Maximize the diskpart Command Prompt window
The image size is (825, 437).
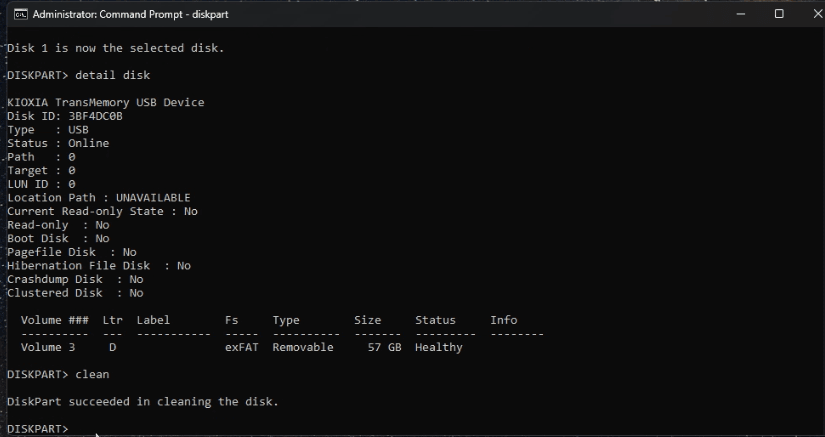tap(778, 14)
